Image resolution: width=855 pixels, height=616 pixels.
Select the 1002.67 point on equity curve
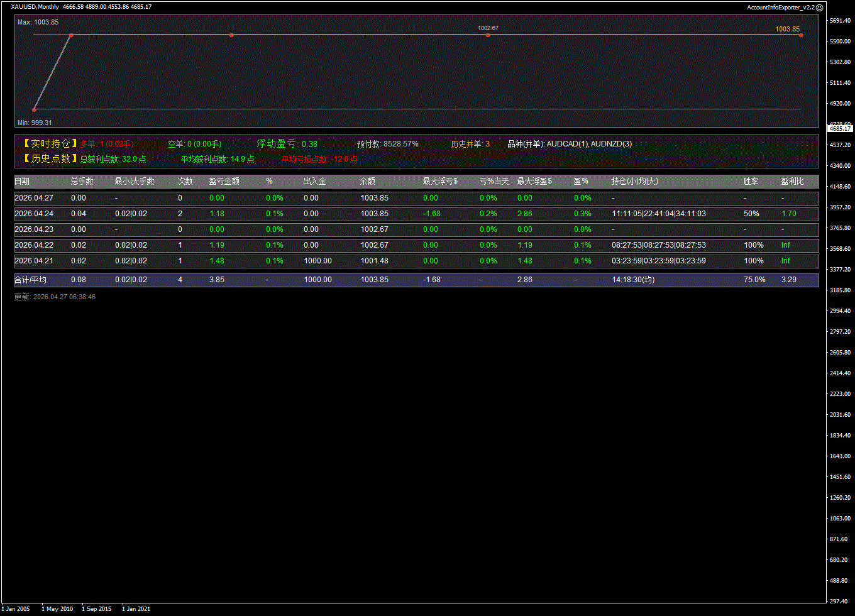click(x=488, y=35)
